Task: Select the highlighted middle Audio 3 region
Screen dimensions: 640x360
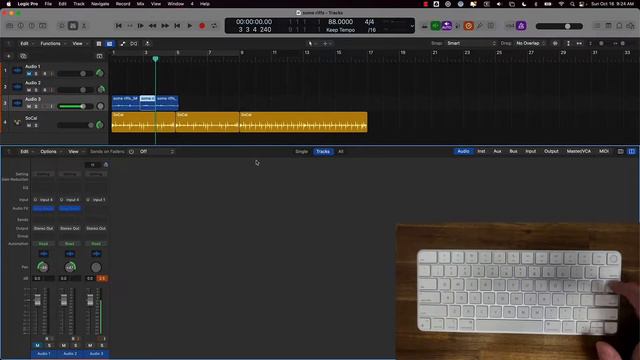Action: [x=147, y=103]
